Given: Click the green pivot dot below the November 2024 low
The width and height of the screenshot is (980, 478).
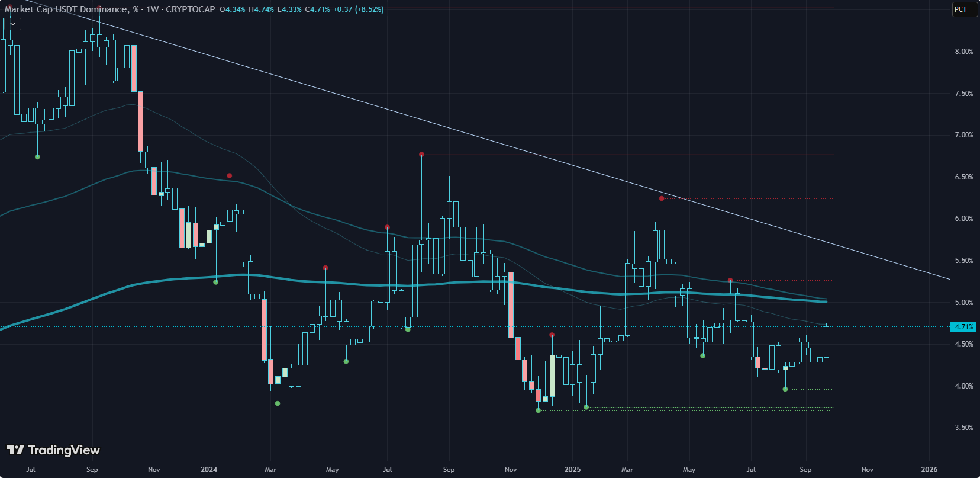Looking at the screenshot, I should tap(538, 410).
